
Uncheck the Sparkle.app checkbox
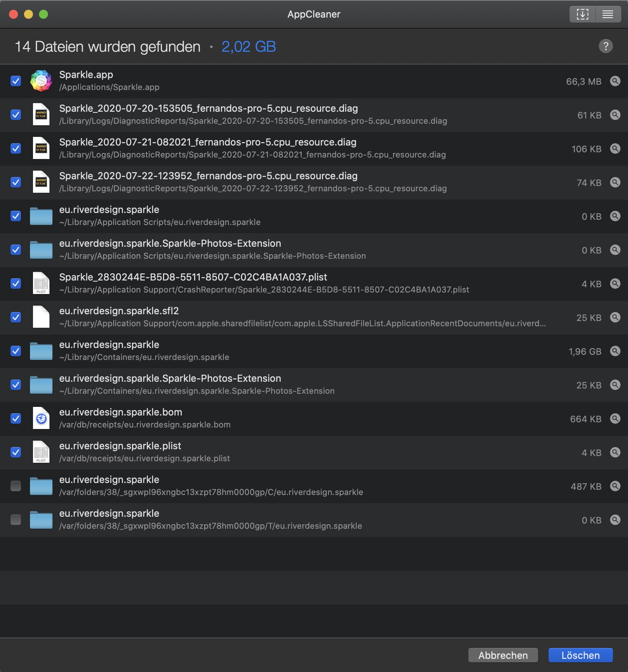(16, 81)
